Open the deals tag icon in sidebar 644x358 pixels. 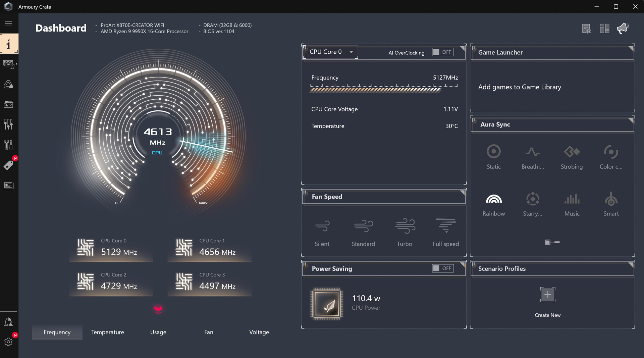pyautogui.click(x=8, y=165)
